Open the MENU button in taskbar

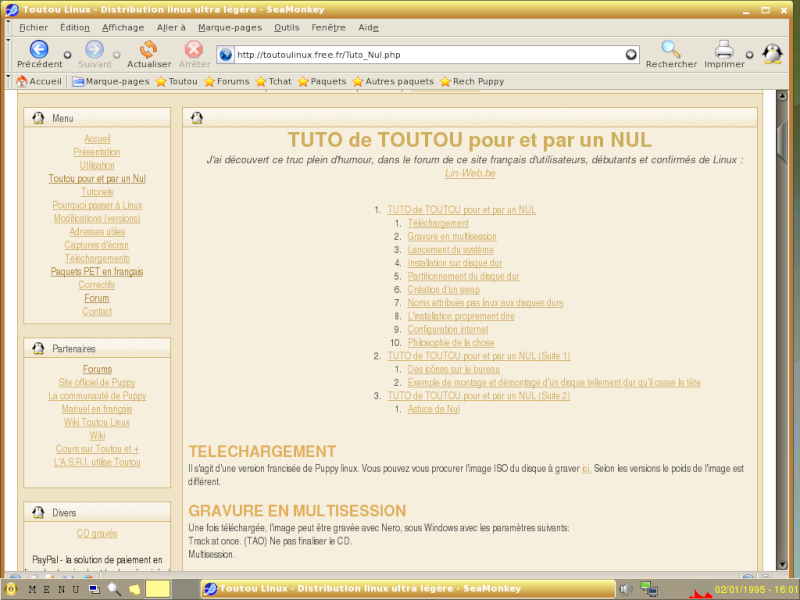coord(54,589)
